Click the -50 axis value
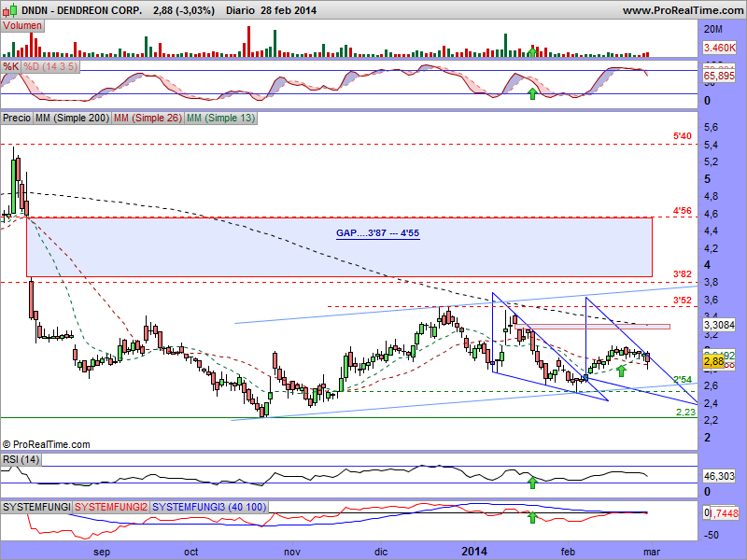 712,535
